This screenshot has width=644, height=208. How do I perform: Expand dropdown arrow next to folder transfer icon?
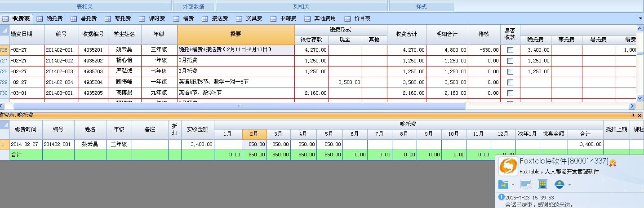click(x=513, y=185)
